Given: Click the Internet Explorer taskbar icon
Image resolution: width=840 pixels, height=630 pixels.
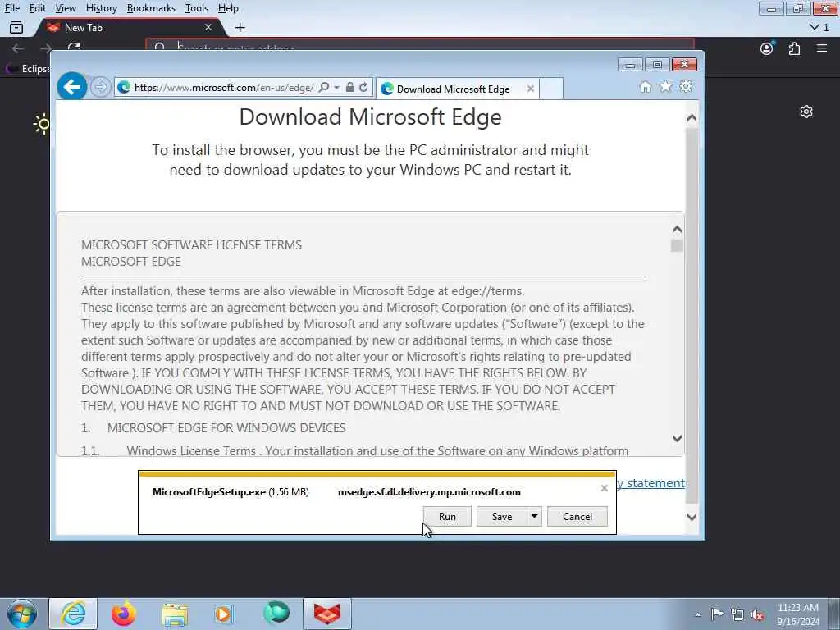Looking at the screenshot, I should pyautogui.click(x=73, y=614).
